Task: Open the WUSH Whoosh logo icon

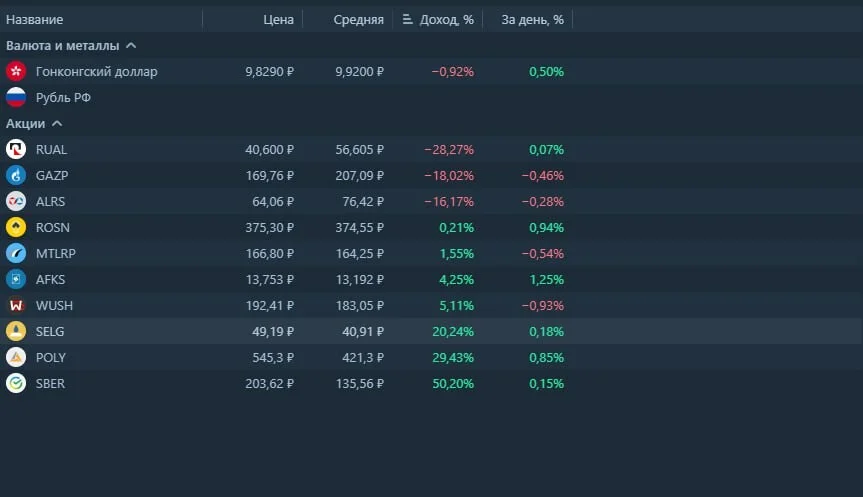Action: [16, 305]
